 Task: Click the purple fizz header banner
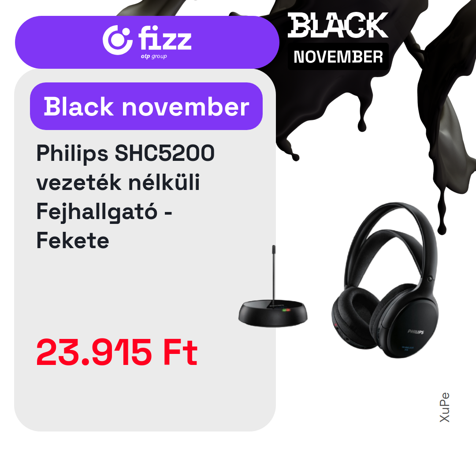tap(147, 42)
